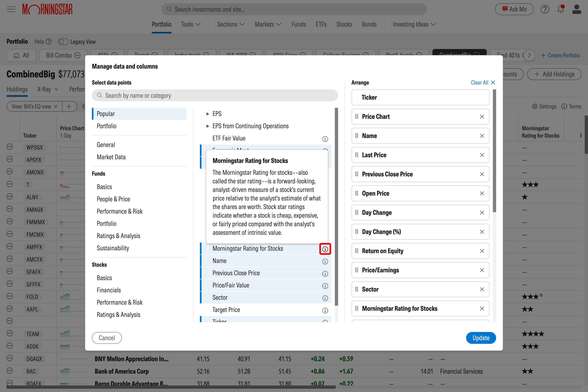The width and height of the screenshot is (588, 392).
Task: Open the Holdings tab
Action: (17, 89)
